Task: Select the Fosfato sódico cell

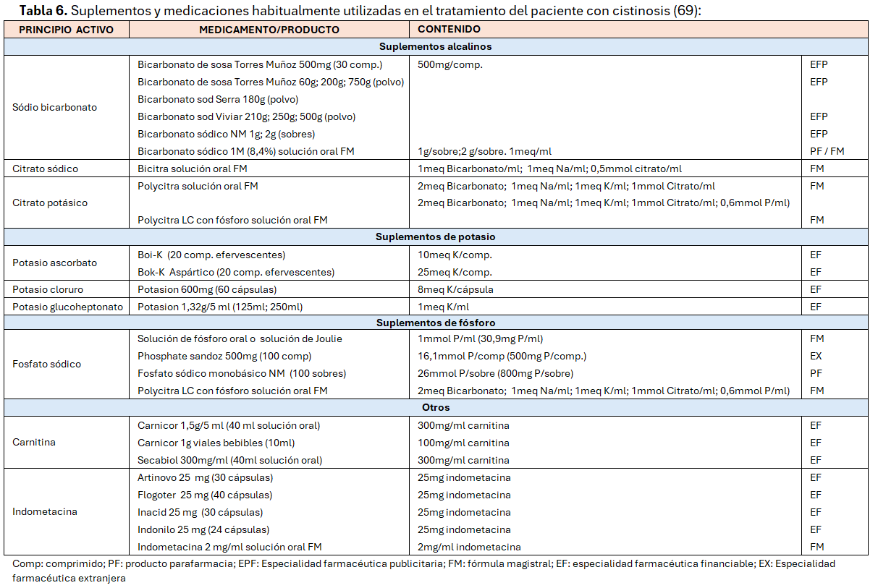Action: coord(46,365)
